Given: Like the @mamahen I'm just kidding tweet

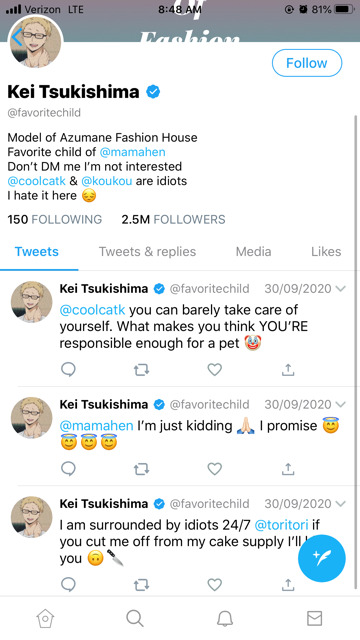Looking at the screenshot, I should tap(215, 469).
